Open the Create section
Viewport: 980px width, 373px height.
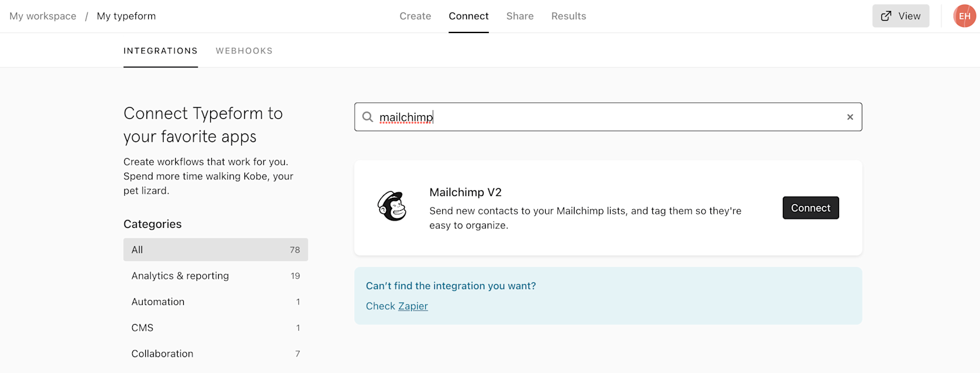(415, 16)
